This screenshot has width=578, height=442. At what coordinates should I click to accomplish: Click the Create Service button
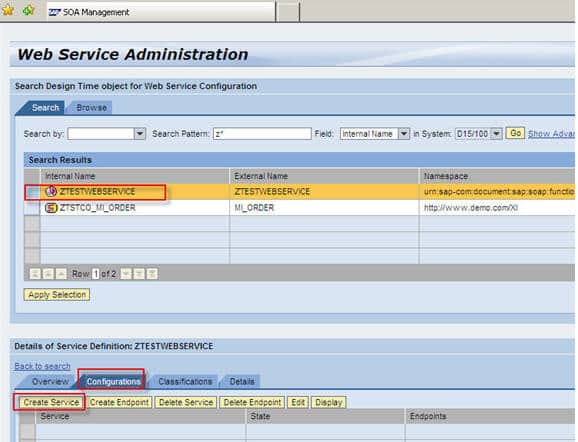[x=51, y=402]
